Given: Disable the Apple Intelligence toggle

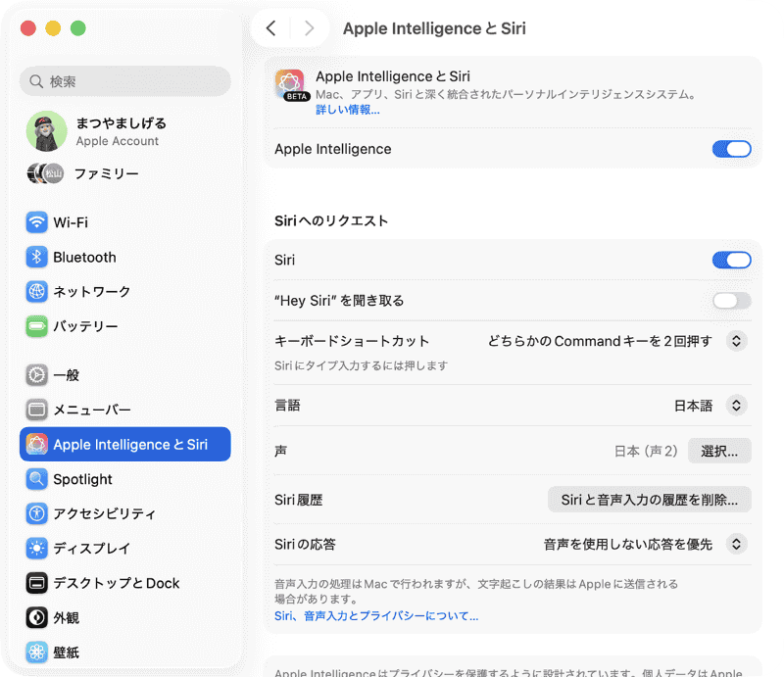Looking at the screenshot, I should [731, 149].
